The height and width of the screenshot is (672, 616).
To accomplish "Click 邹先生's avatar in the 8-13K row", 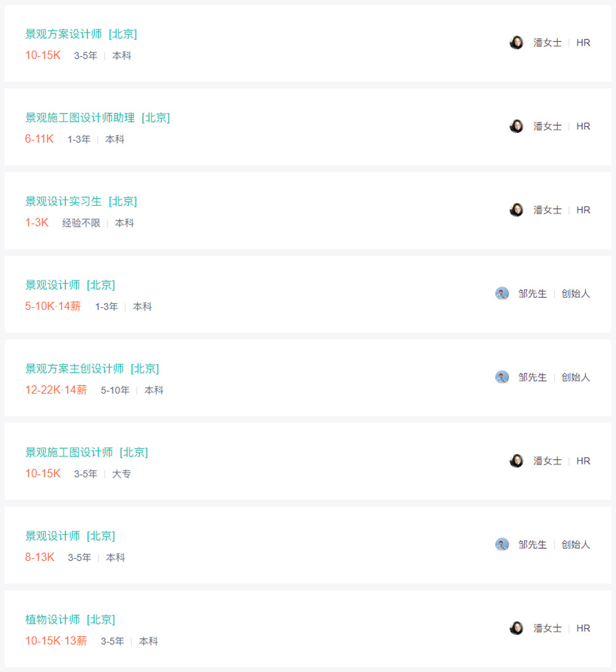I will 502,544.
